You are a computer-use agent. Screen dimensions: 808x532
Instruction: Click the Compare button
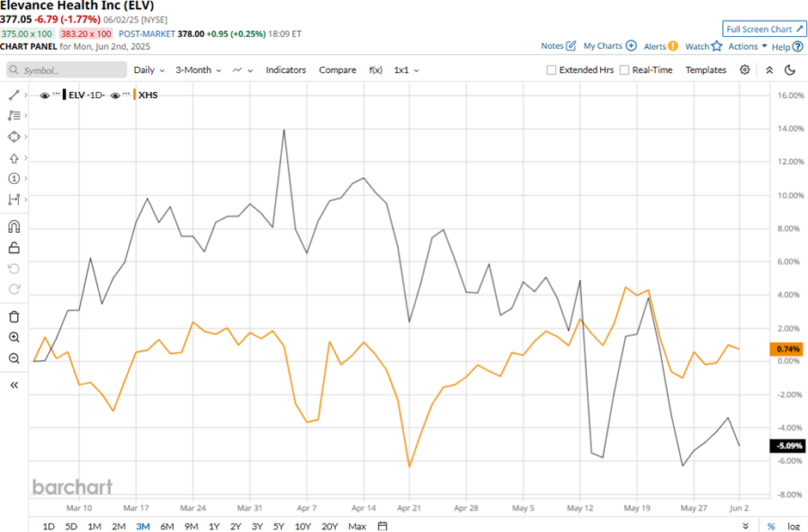338,70
